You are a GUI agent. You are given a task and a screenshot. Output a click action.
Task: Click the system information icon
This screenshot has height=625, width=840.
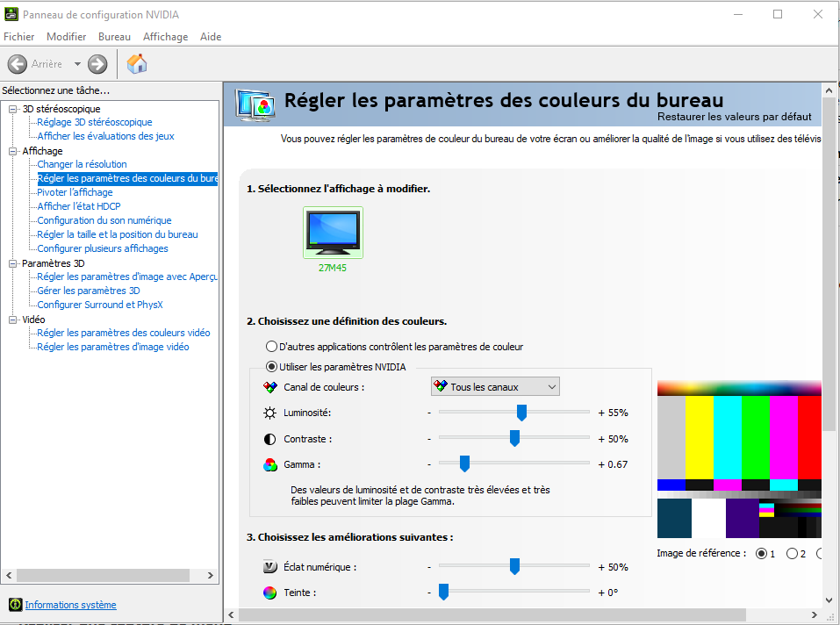point(16,605)
